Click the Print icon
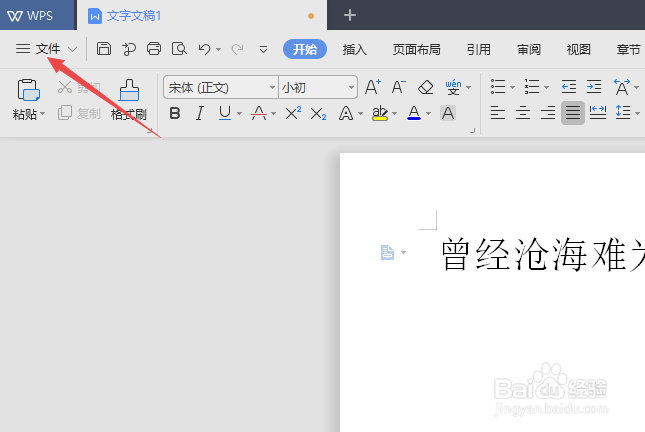Viewport: 645px width, 432px height. point(154,49)
